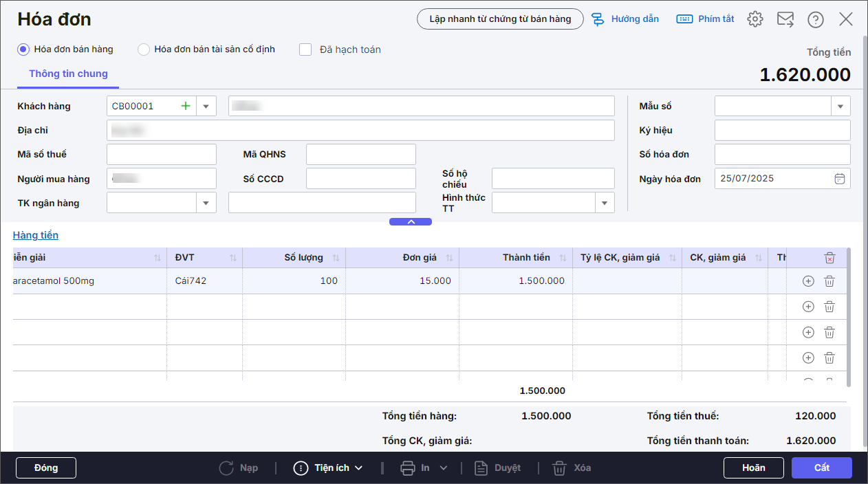Open the Hình thức TT dropdown

coord(605,203)
